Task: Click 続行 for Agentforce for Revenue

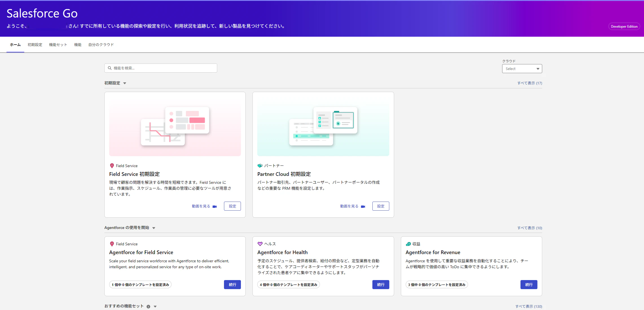Action: pos(529,285)
